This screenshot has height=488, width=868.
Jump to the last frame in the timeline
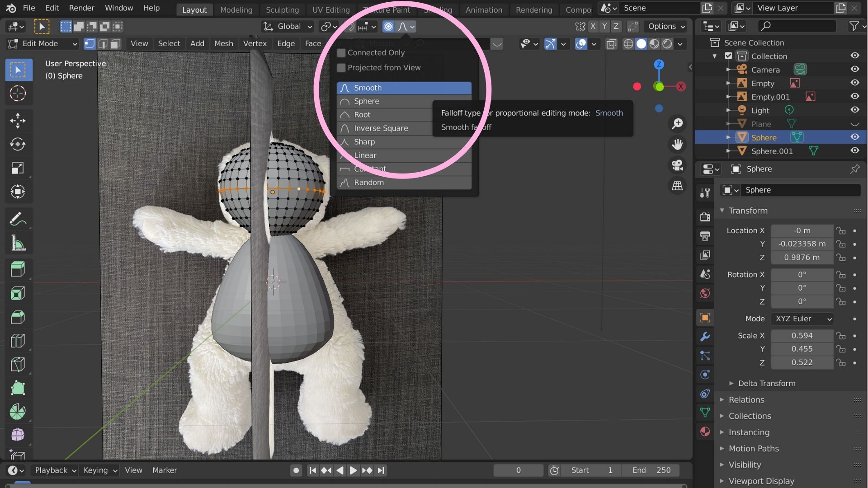(381, 470)
